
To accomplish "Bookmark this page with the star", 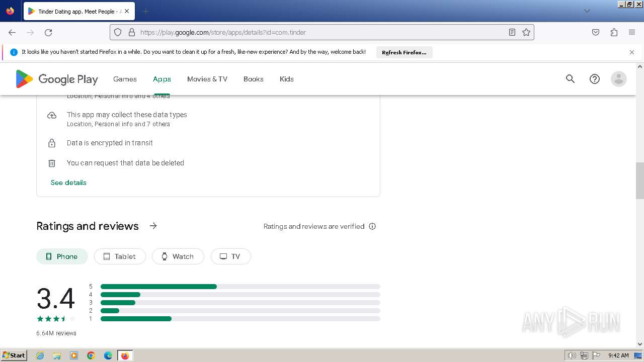I will click(x=526, y=32).
